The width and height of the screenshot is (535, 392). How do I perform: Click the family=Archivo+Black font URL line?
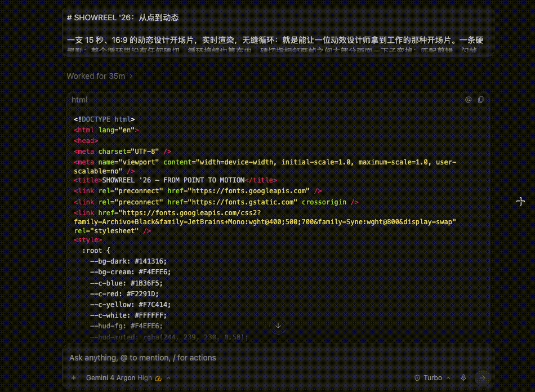265,222
